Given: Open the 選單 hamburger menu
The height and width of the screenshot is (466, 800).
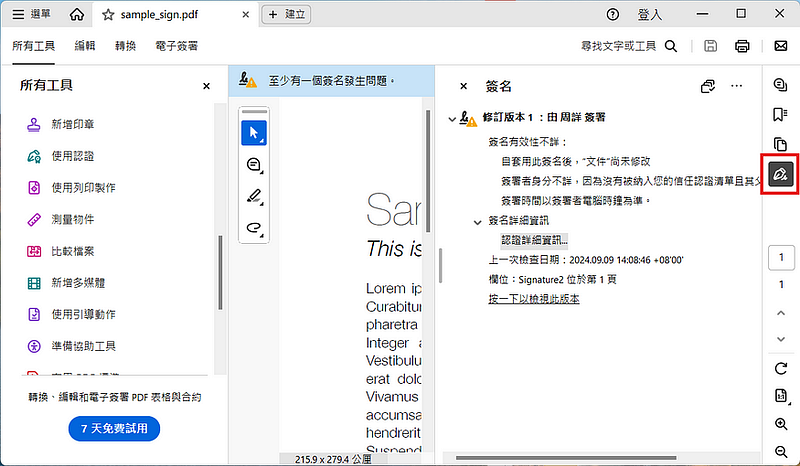Looking at the screenshot, I should 32,14.
